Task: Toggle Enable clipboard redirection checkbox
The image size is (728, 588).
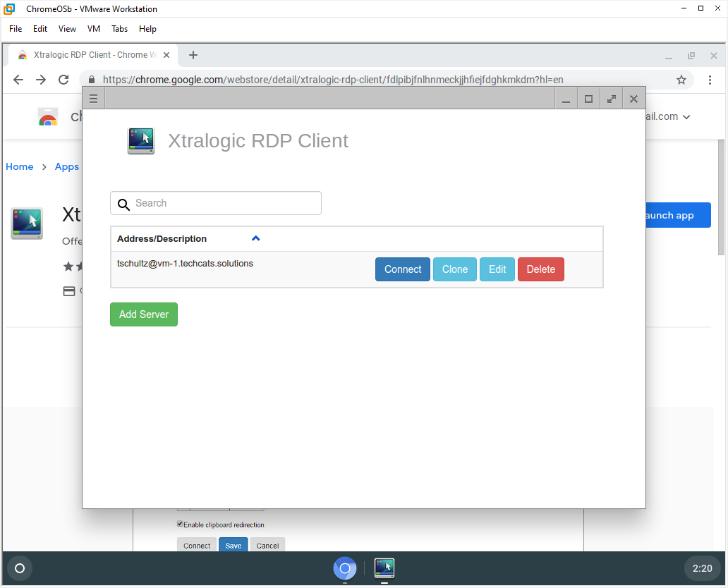Action: click(180, 524)
